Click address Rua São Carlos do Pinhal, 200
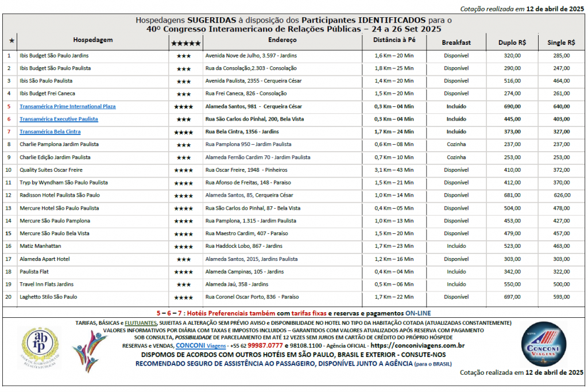The width and height of the screenshot is (588, 392). click(254, 119)
